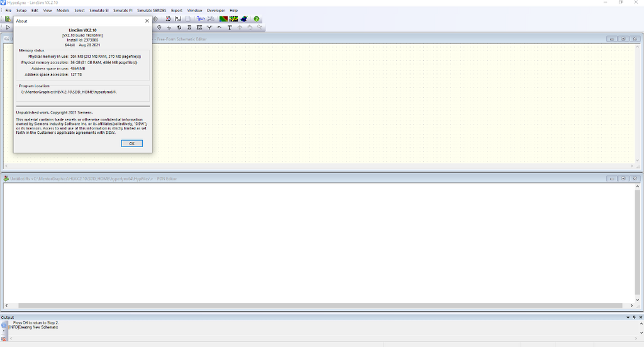Click the blank document toolbar icon
This screenshot has width=644, height=347.
(187, 19)
